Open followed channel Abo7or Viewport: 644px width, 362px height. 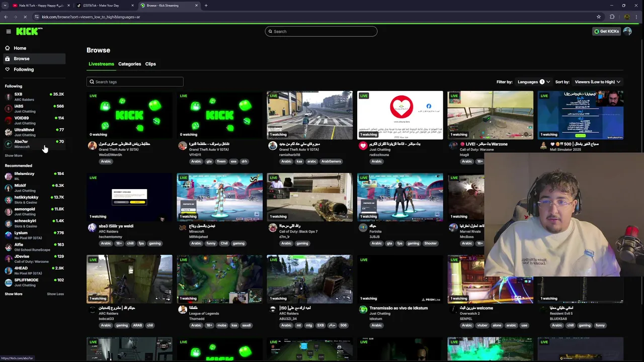pos(34,144)
